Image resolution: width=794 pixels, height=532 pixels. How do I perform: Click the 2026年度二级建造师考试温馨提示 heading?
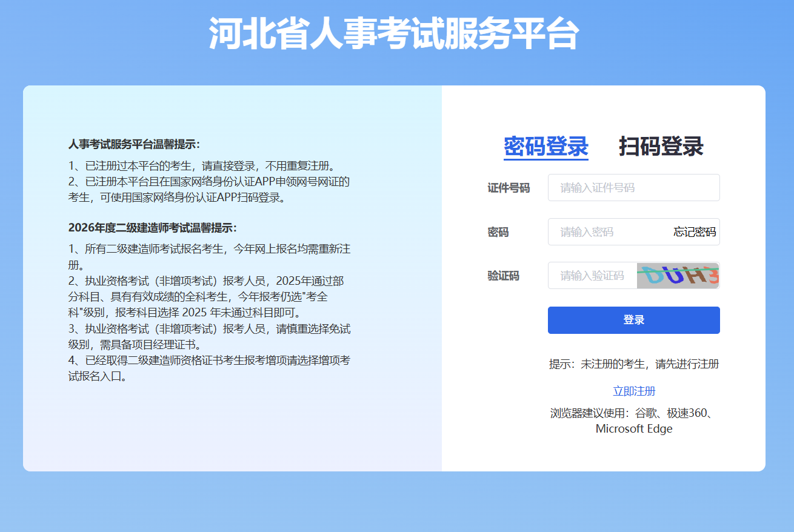pos(152,228)
